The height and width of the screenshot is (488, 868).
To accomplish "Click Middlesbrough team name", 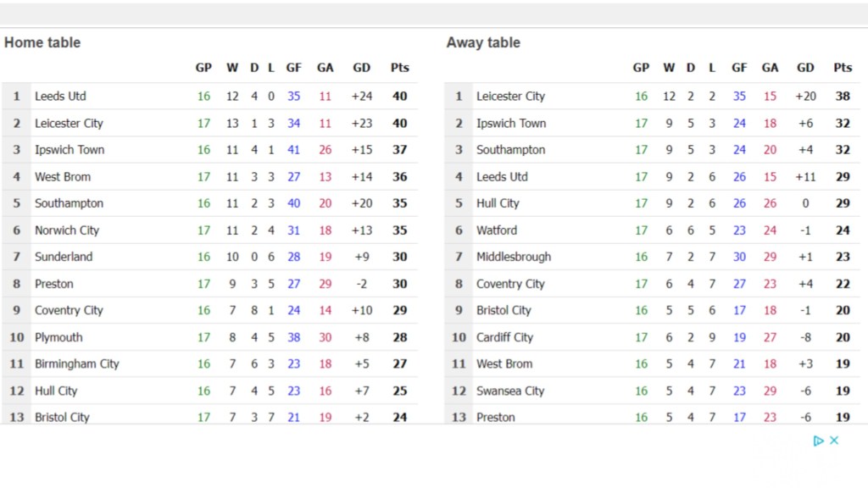I will [x=514, y=257].
